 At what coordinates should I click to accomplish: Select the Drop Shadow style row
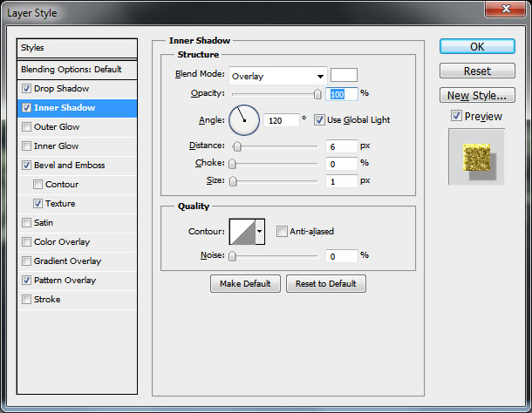[x=77, y=89]
